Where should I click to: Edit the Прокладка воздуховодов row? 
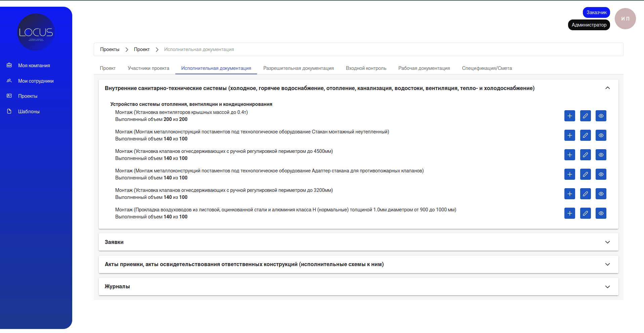(x=585, y=213)
